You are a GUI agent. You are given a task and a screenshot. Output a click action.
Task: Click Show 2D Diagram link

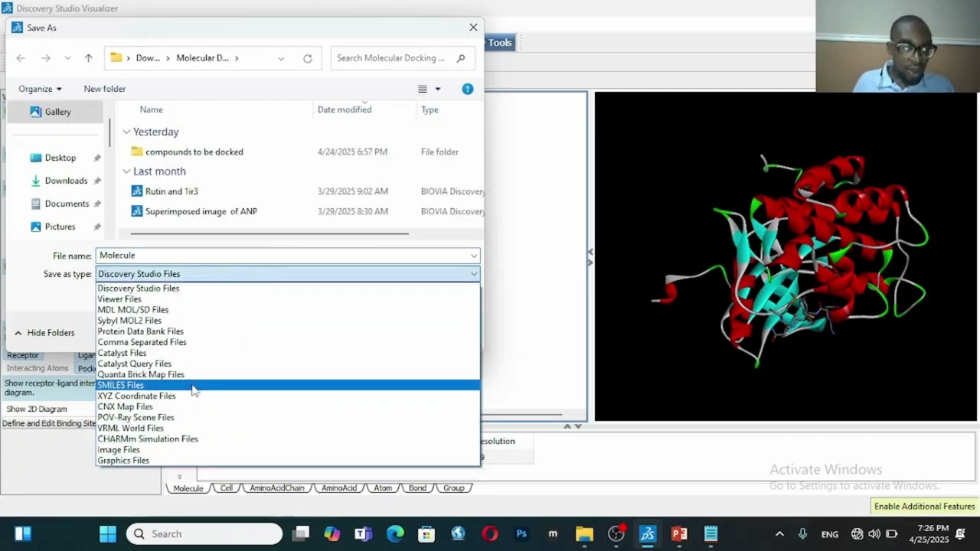[x=37, y=409]
